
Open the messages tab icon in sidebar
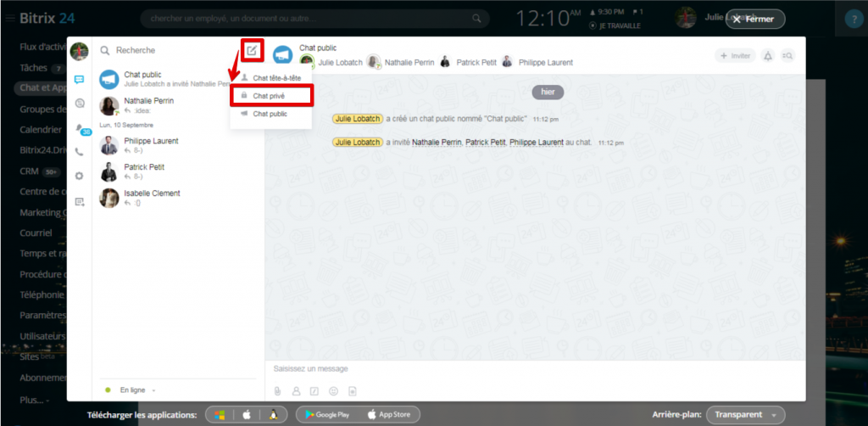point(79,79)
